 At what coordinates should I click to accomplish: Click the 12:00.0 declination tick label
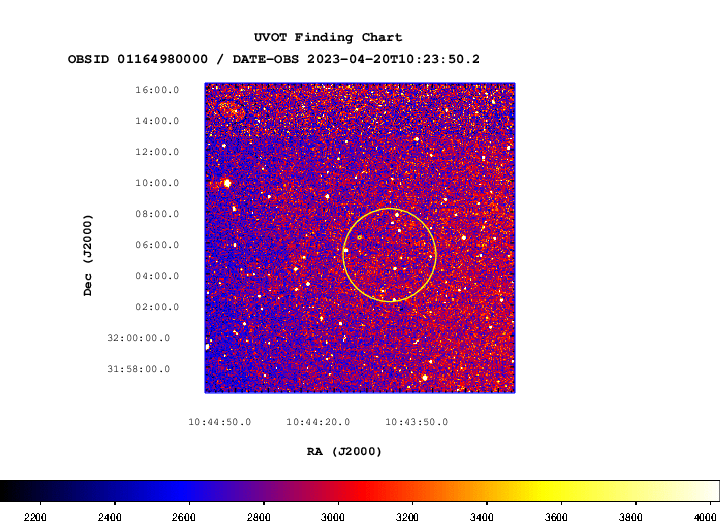pos(157,152)
